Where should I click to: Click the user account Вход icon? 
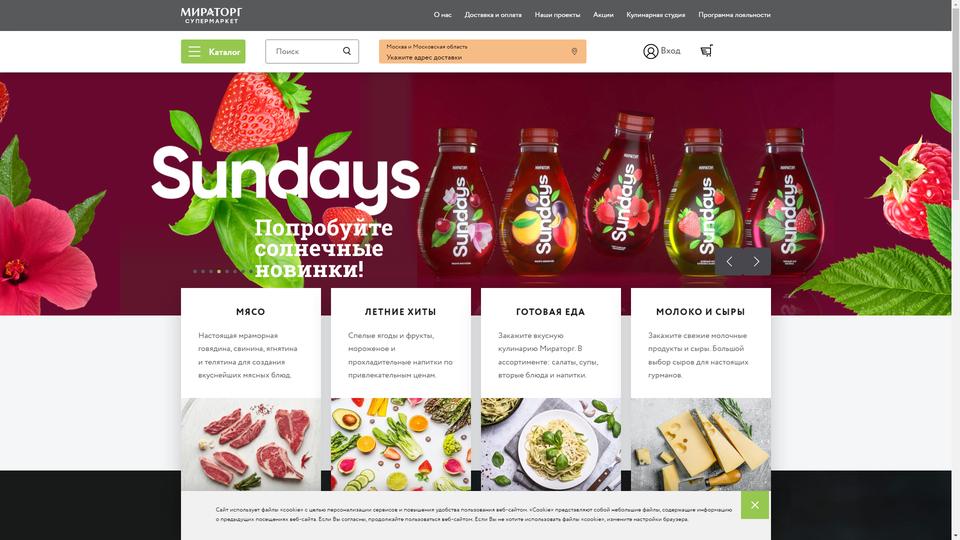650,51
